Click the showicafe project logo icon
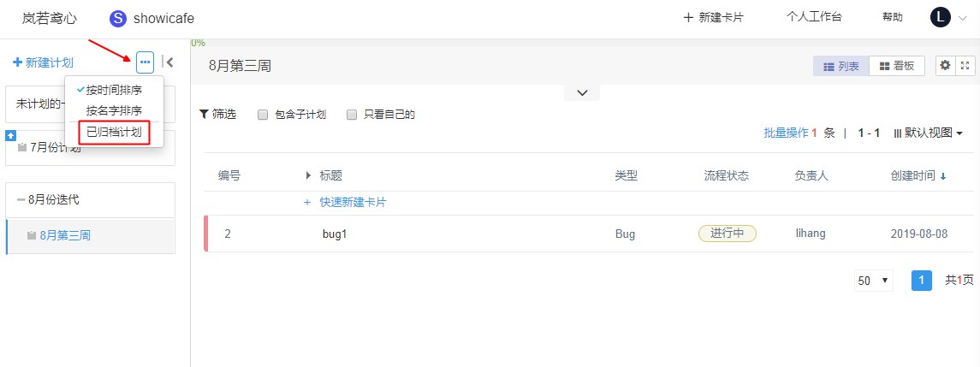Screen dimensions: 980x367 click(118, 18)
